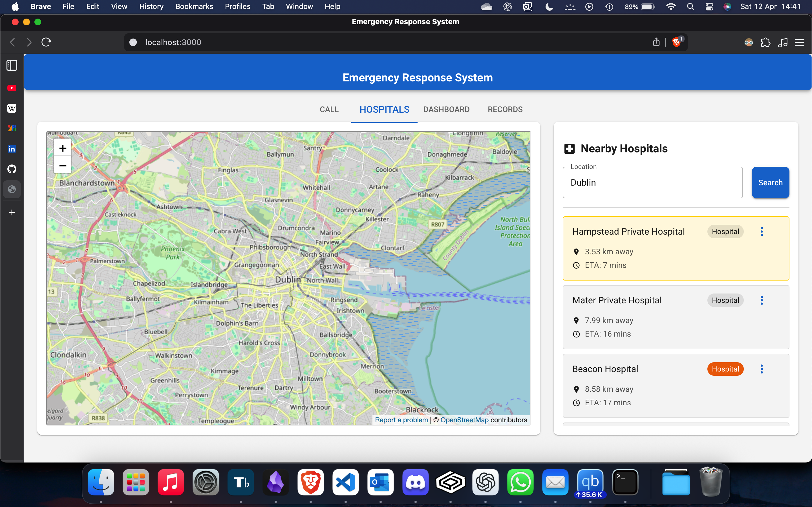Open browser extensions puzzle icon
Screen dimensions: 812x507
765,43
